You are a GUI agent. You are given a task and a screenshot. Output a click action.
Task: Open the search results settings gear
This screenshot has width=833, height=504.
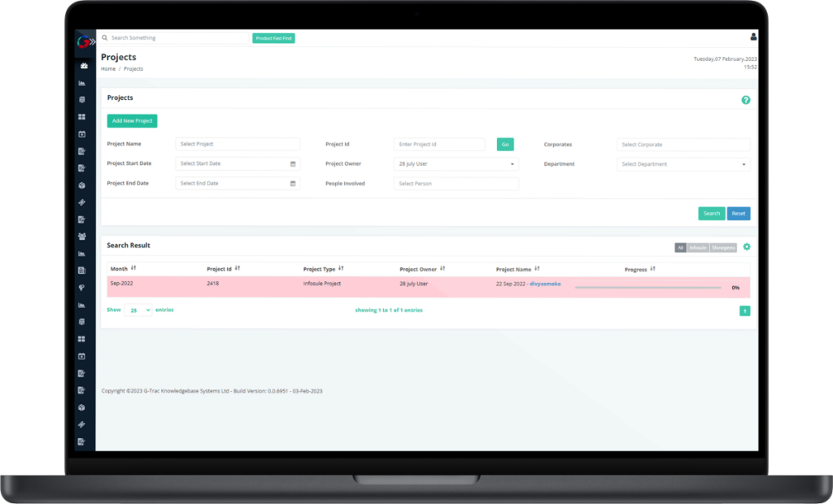[x=747, y=247]
